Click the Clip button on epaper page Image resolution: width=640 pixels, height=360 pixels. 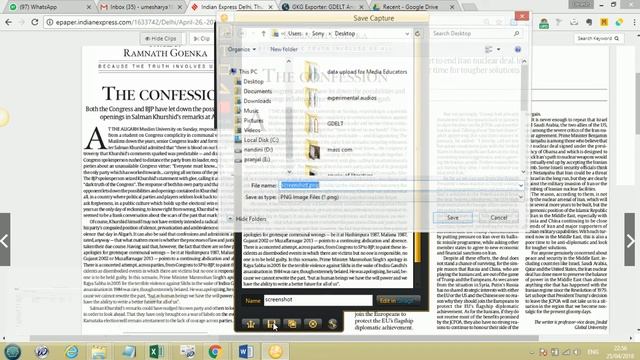pyautogui.click(x=202, y=38)
